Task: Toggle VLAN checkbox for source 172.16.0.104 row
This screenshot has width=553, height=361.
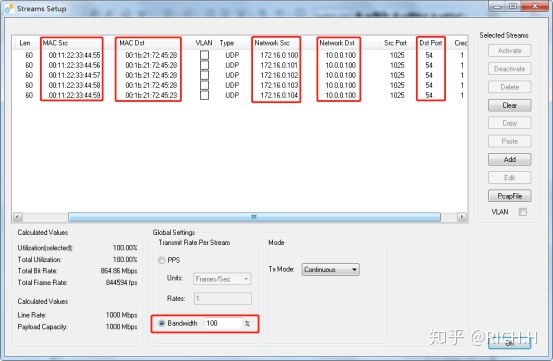Action: 204,95
